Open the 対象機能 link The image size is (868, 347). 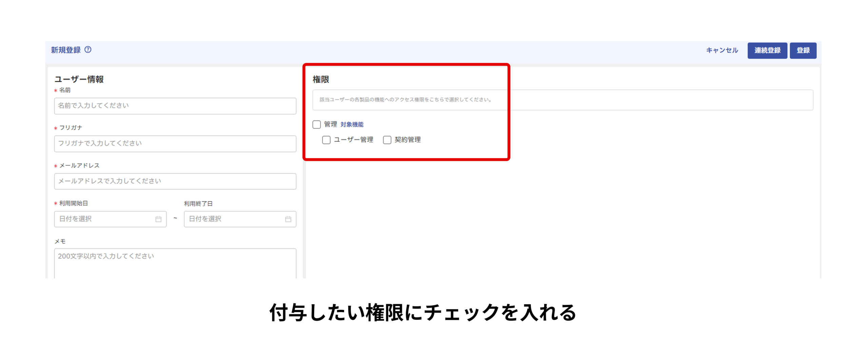[352, 124]
